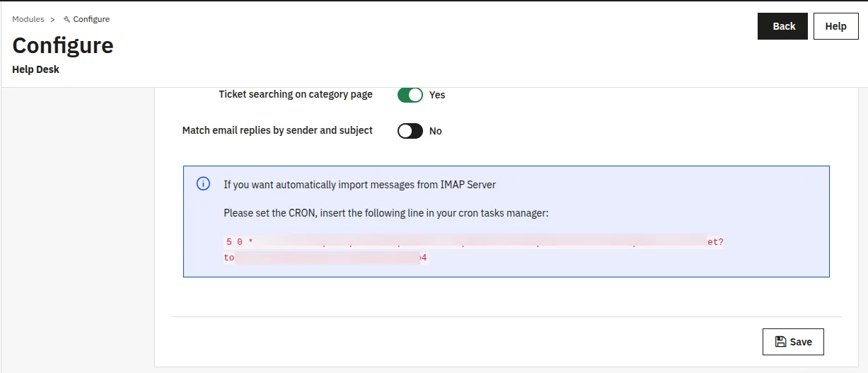
Task: Select the cron command line text
Action: pyautogui.click(x=474, y=250)
